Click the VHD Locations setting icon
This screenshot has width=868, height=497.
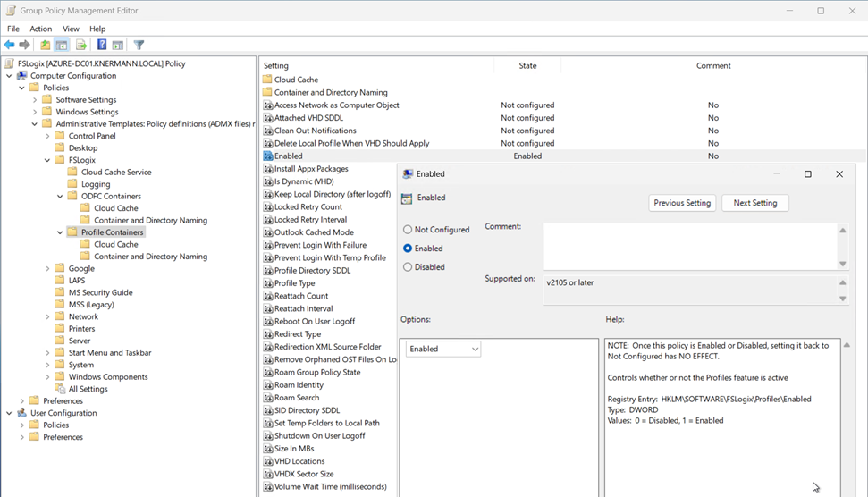(x=268, y=461)
